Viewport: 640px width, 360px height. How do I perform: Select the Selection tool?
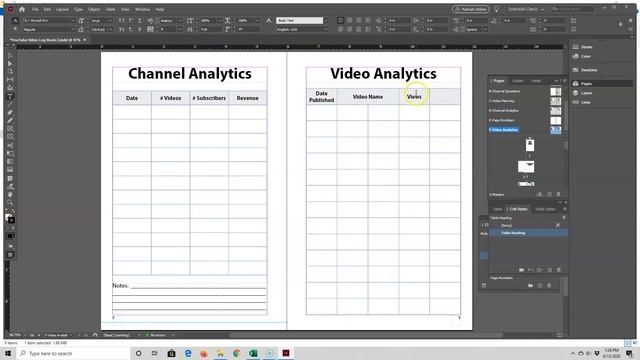pos(10,56)
